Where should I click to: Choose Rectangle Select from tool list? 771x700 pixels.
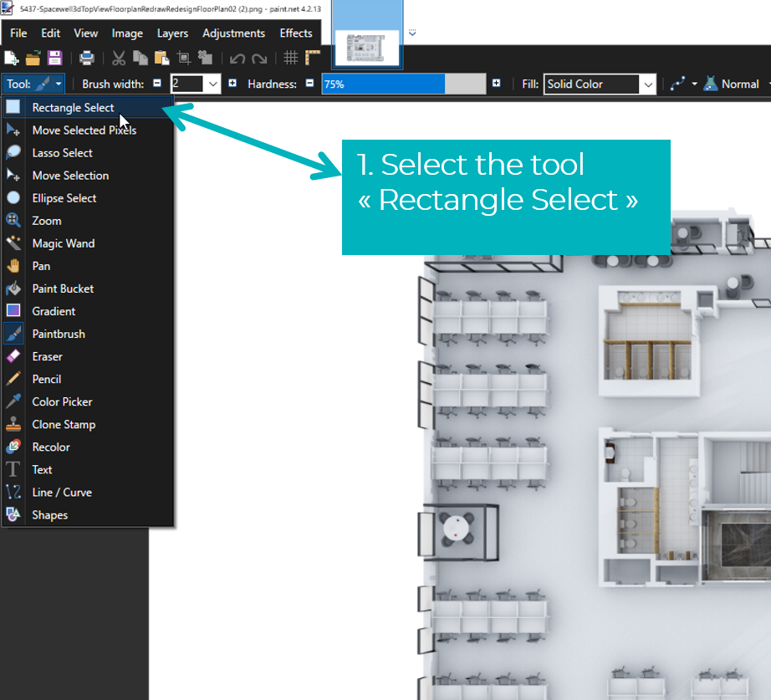click(88, 107)
